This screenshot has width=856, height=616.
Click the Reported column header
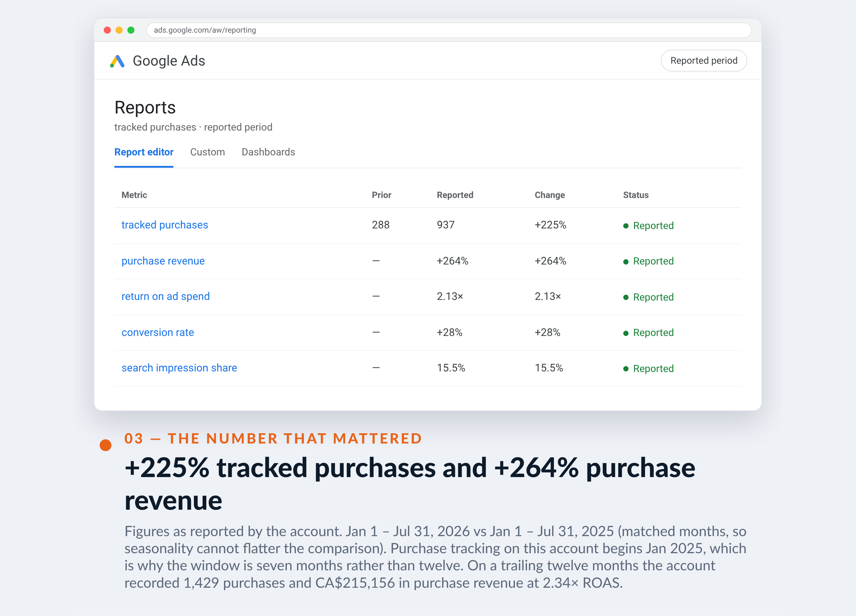(455, 195)
